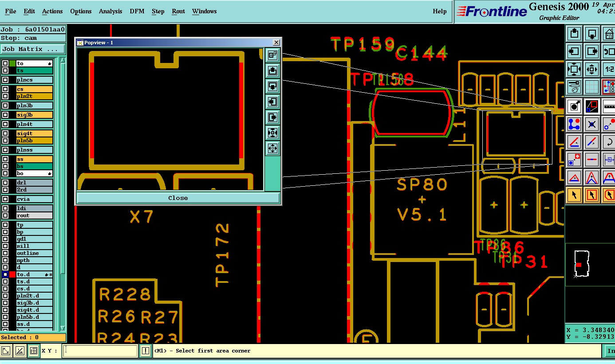Open the Edit menu
The height and width of the screenshot is (364, 615).
point(29,11)
